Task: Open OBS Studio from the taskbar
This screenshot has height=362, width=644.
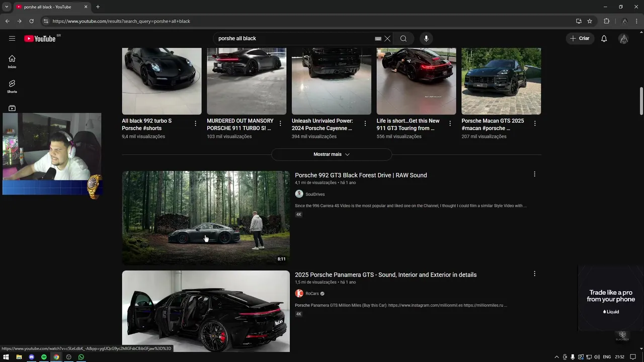Action: pos(68,357)
